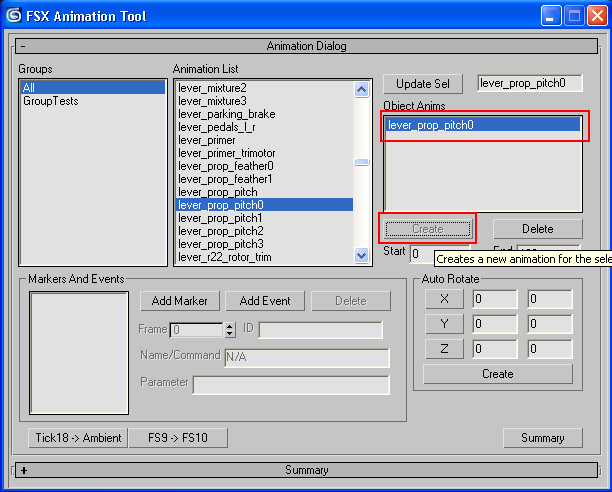Image resolution: width=612 pixels, height=492 pixels.
Task: Choose lever_r22_rotor_trim animation
Action: (x=265, y=257)
